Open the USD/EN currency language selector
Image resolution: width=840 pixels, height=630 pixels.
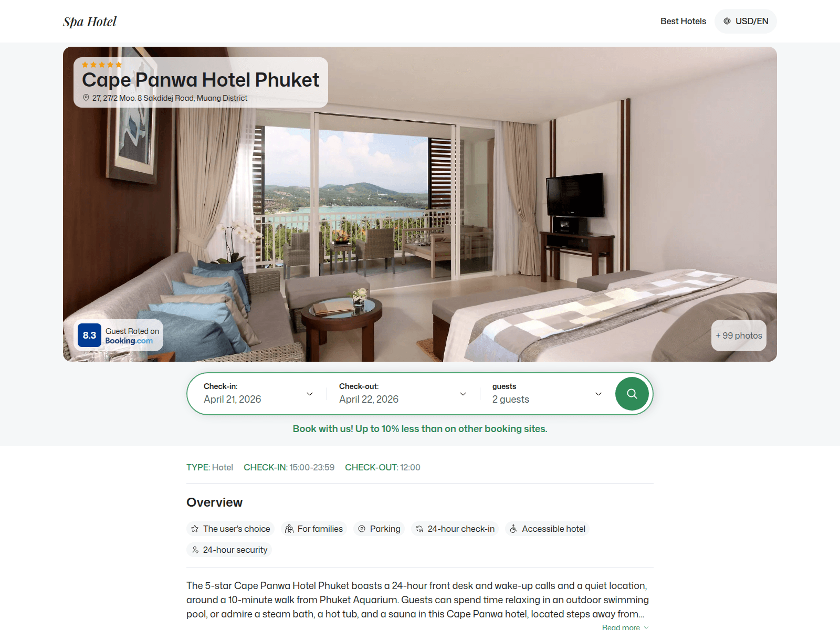coord(745,21)
